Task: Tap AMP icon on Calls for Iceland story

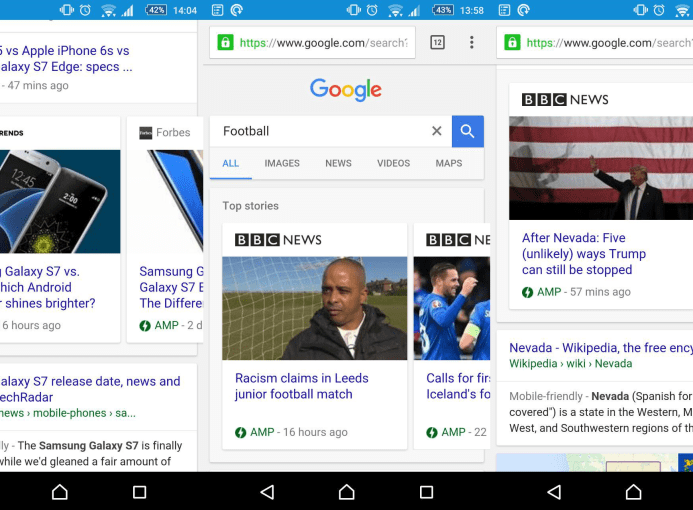Action: 432,432
